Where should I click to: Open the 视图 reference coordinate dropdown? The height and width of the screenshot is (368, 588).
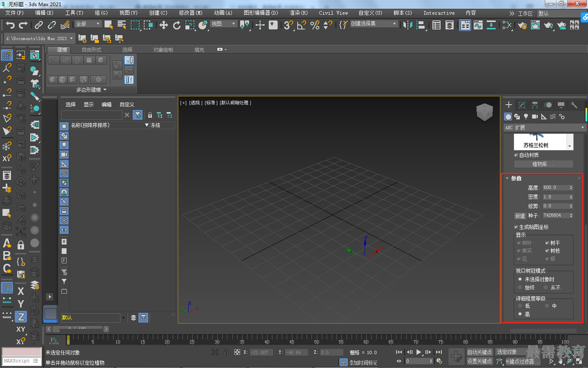[223, 24]
